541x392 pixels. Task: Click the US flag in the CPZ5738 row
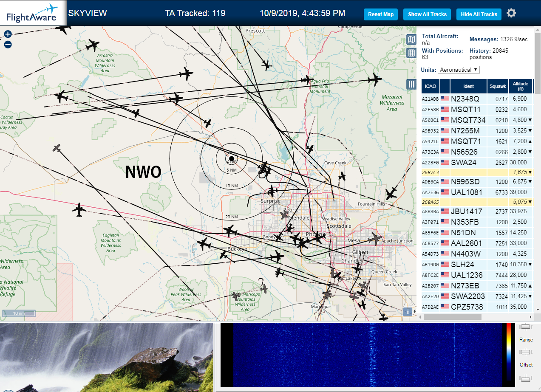pos(445,307)
